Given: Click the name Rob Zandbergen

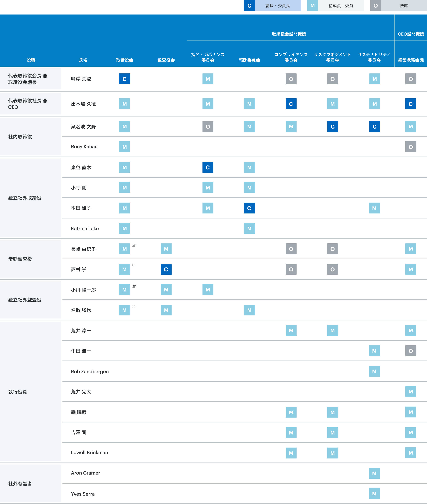Looking at the screenshot, I should (90, 371).
